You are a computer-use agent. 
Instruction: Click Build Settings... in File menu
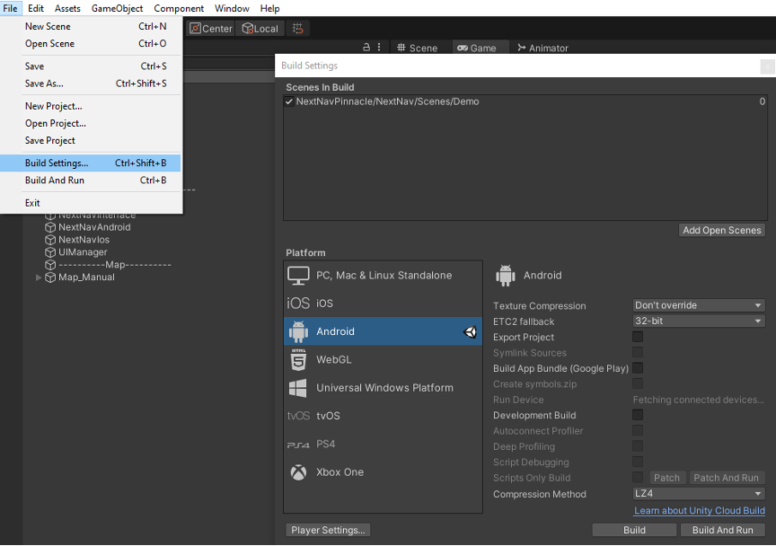(57, 163)
